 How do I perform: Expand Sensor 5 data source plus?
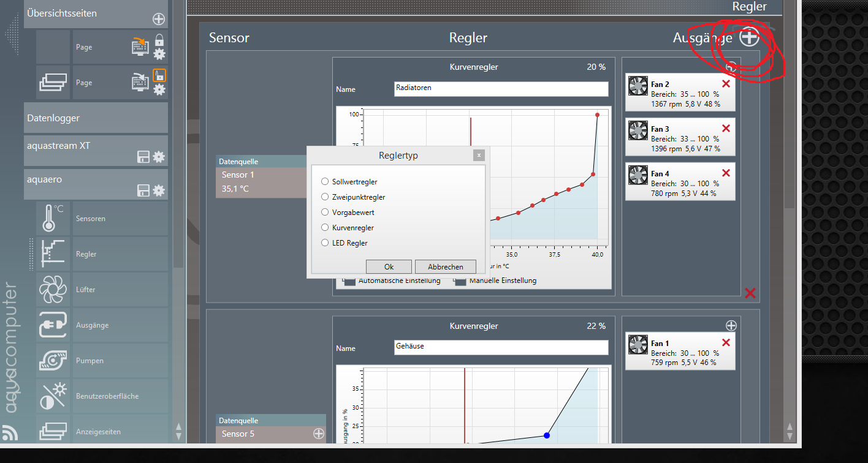point(318,434)
